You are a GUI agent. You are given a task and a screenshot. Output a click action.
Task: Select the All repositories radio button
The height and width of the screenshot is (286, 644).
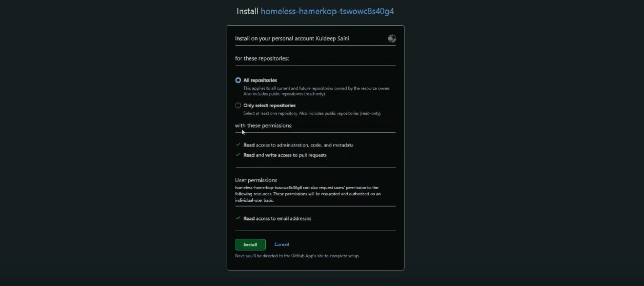pos(238,80)
